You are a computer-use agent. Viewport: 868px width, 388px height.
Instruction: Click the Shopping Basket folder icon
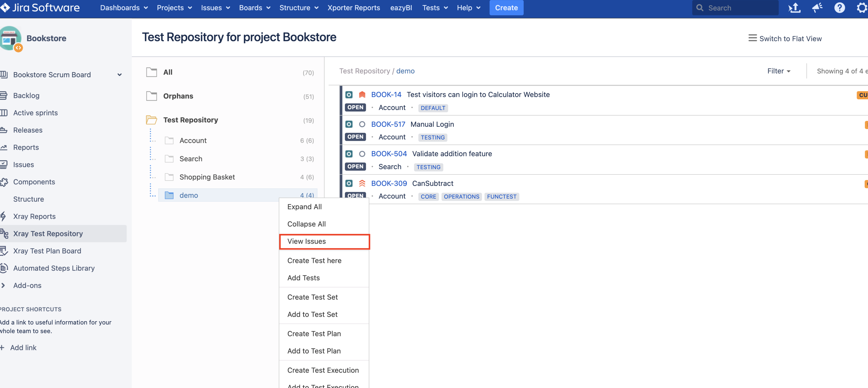tap(169, 177)
